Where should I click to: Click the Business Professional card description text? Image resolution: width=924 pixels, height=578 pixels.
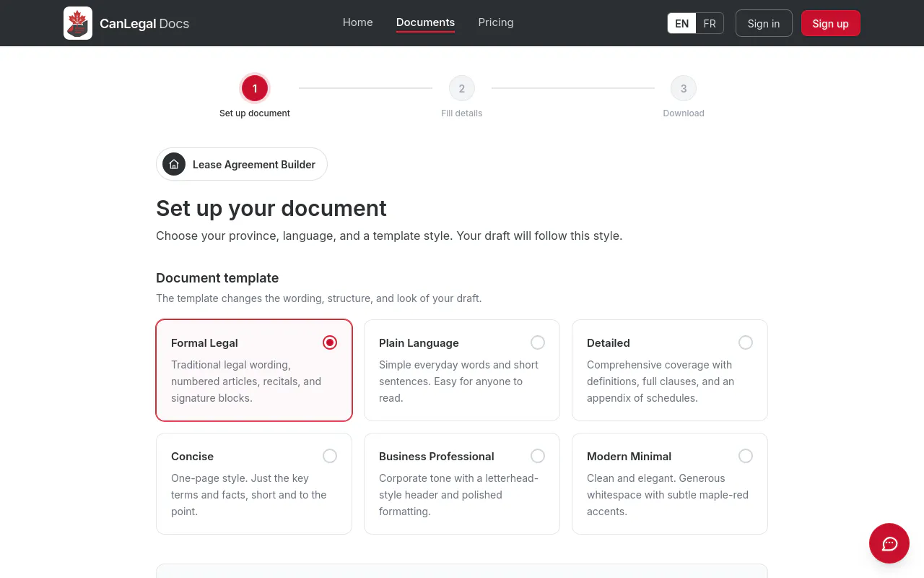coord(458,495)
